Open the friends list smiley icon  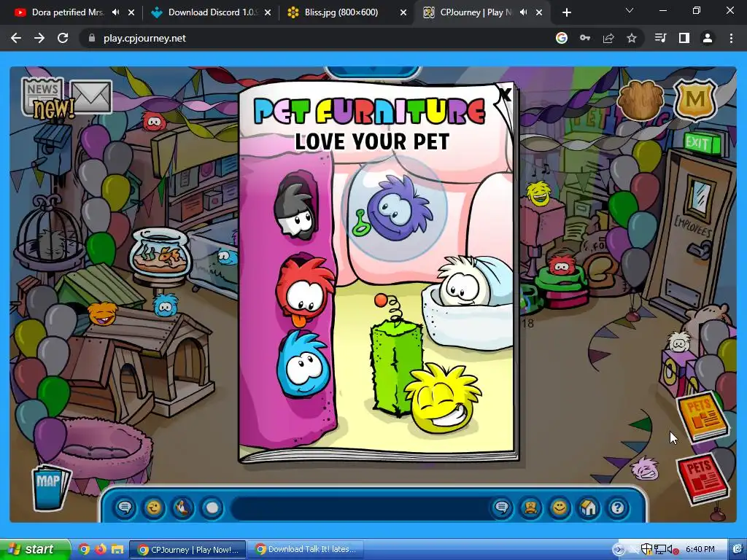pos(560,507)
